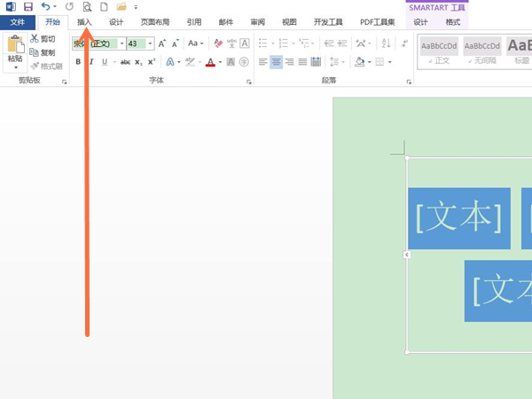This screenshot has height=399, width=532.
Task: Click the Print Preview icon in quick access toolbar
Action: [87, 6]
